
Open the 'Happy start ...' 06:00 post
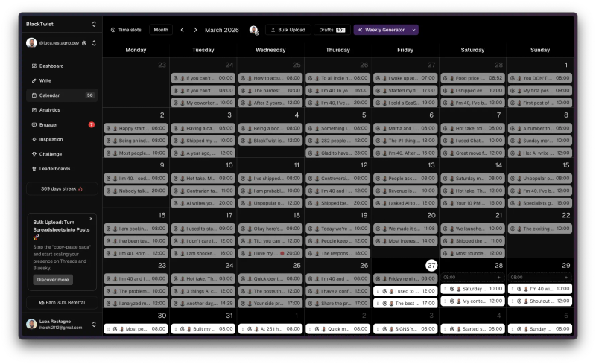coord(136,129)
